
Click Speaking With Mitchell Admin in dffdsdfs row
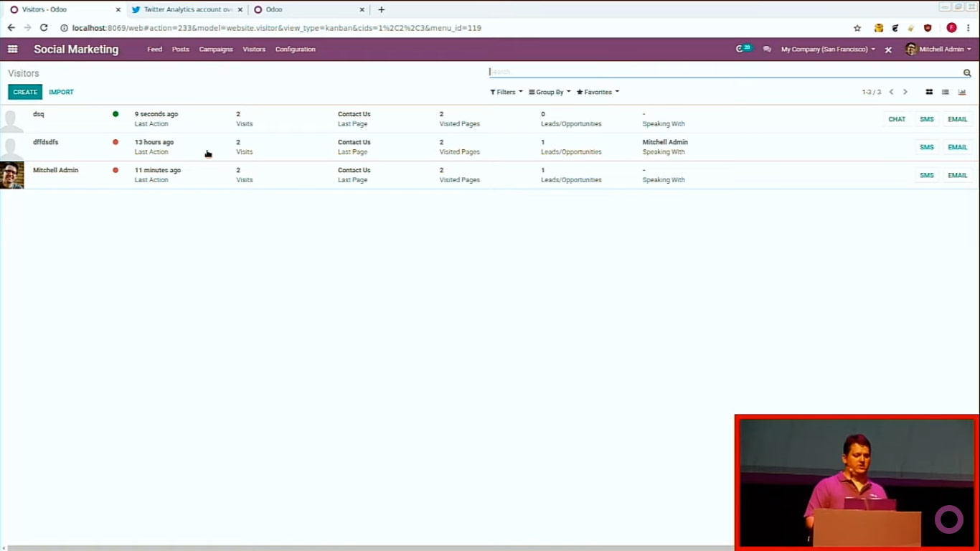click(x=665, y=142)
